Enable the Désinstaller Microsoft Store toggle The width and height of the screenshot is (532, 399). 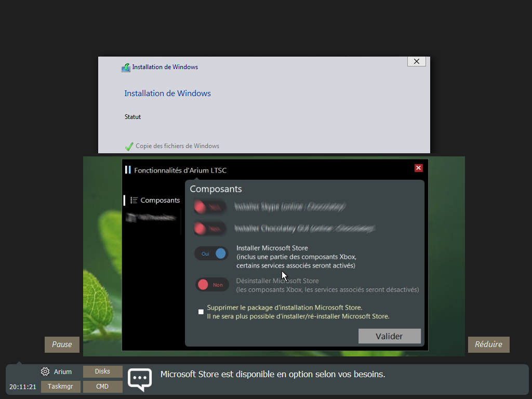pyautogui.click(x=212, y=285)
